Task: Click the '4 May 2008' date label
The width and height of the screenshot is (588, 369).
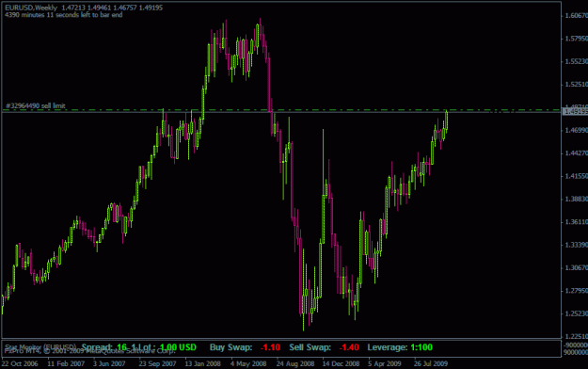Action: (x=248, y=363)
